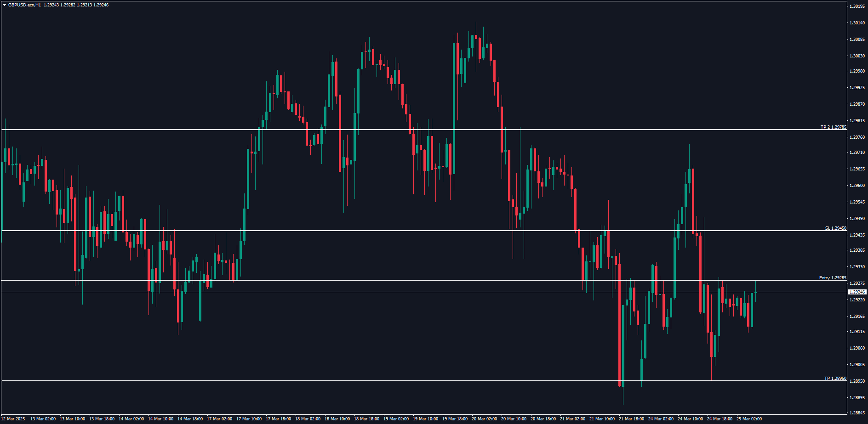Select the SL 1.29450 line label
The width and height of the screenshot is (868, 424).
coord(835,228)
